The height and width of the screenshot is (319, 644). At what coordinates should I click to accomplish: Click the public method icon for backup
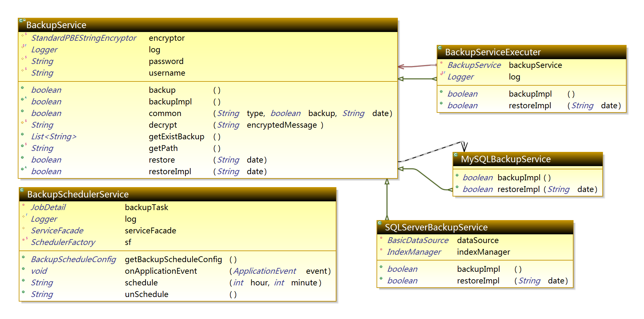(22, 88)
